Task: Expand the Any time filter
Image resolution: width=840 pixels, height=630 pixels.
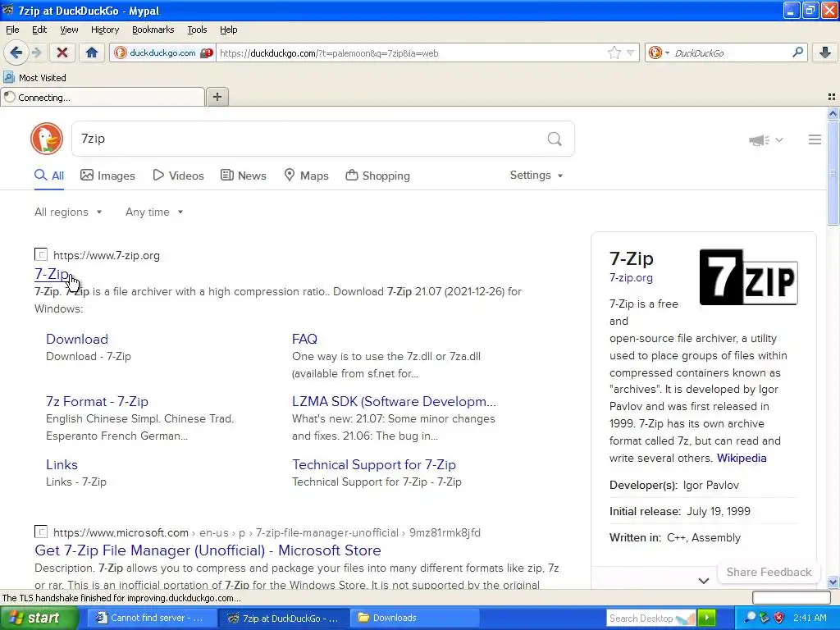Action: 154,212
